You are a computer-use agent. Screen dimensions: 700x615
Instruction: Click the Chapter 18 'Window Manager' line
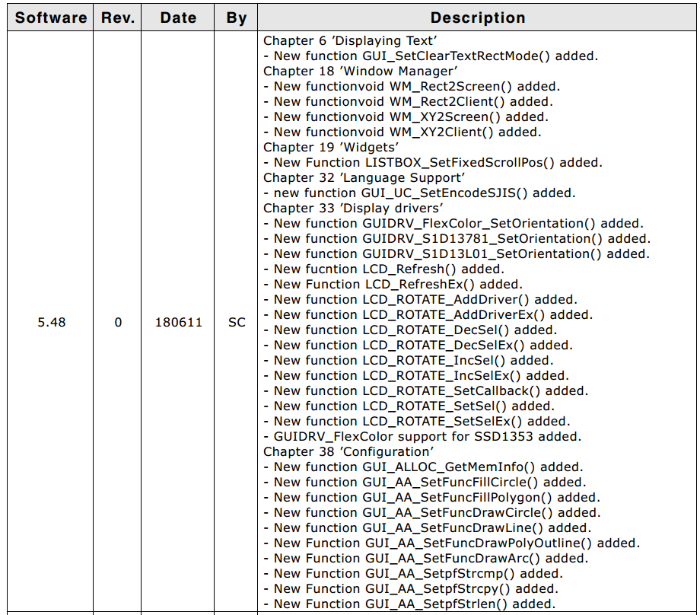[360, 71]
